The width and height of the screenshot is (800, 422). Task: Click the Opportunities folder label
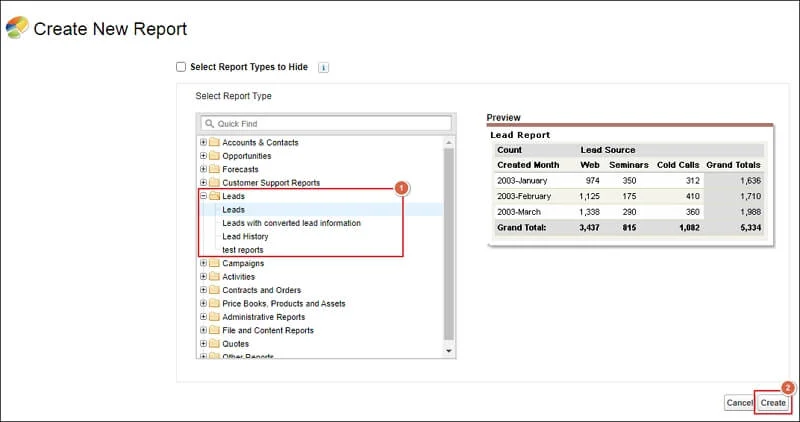click(x=246, y=156)
